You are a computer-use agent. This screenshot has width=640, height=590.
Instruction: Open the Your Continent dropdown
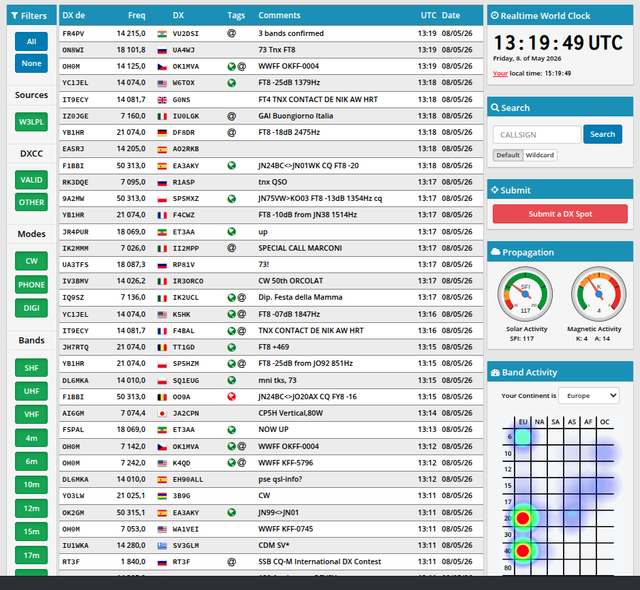click(x=589, y=396)
